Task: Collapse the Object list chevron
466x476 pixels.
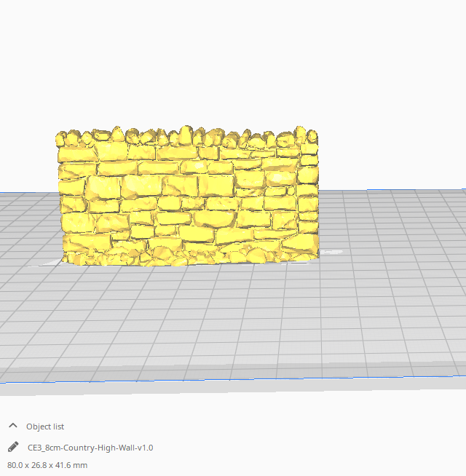Action: click(13, 426)
